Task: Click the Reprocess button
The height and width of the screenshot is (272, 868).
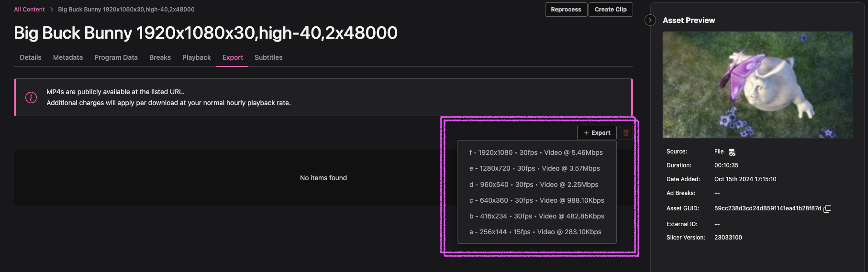Action: [x=566, y=10]
